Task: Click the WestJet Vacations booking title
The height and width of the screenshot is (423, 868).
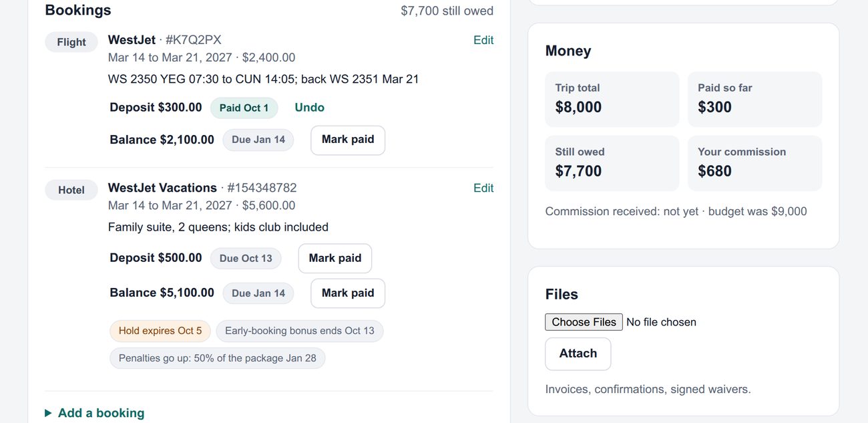Action: coord(162,188)
